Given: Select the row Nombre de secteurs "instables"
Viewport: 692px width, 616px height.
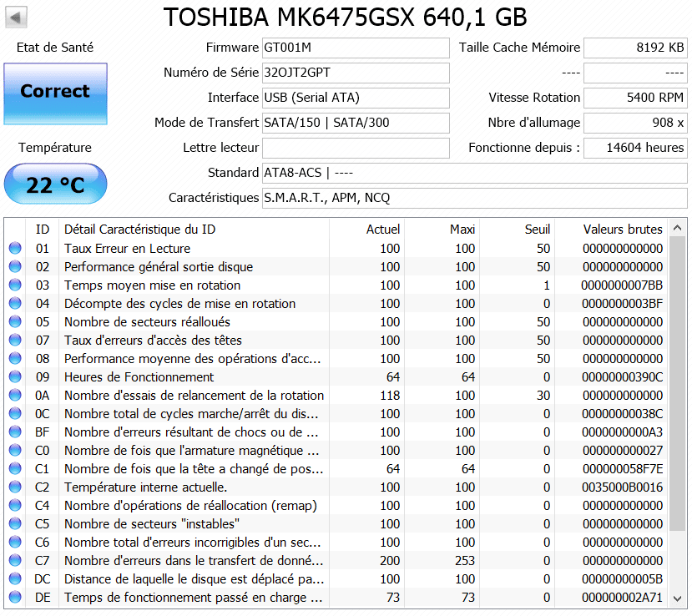Looking at the screenshot, I should tap(336, 523).
